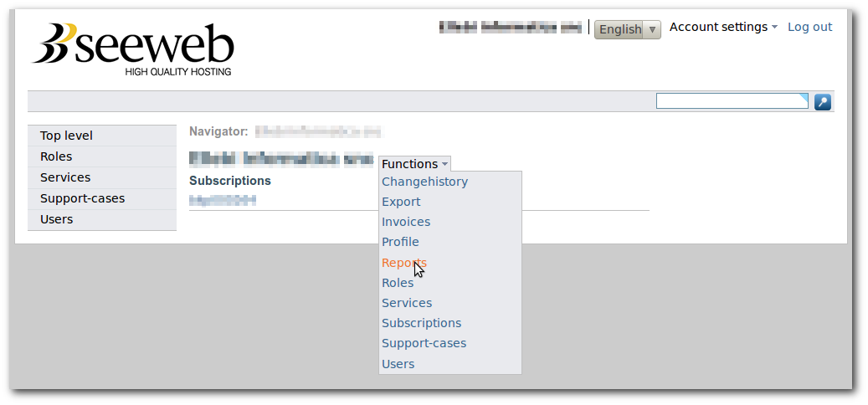Go to Roles in left sidebar
Image resolution: width=868 pixels, height=405 pixels.
click(x=102, y=156)
